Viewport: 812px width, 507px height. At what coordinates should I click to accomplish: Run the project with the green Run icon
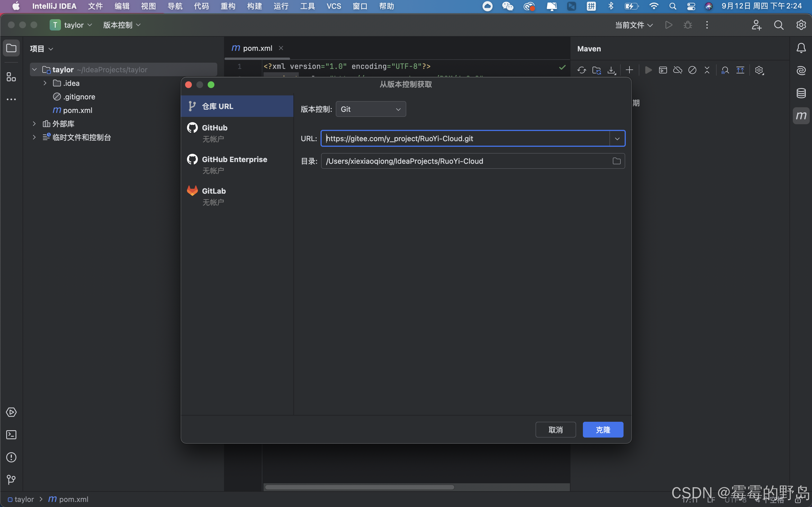[669, 25]
